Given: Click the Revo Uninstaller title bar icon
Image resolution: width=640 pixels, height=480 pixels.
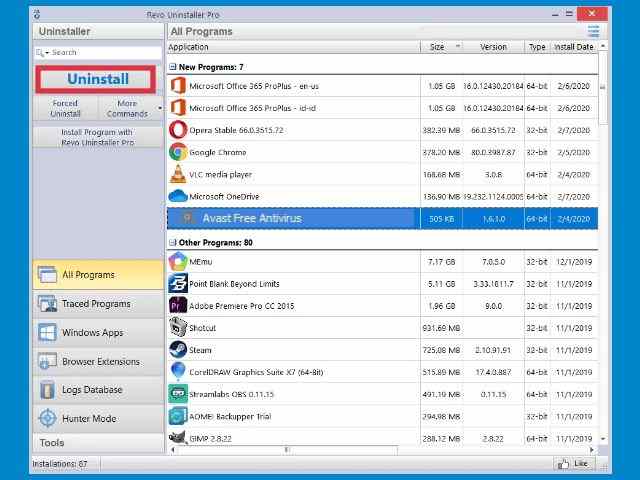Looking at the screenshot, I should pos(37,15).
